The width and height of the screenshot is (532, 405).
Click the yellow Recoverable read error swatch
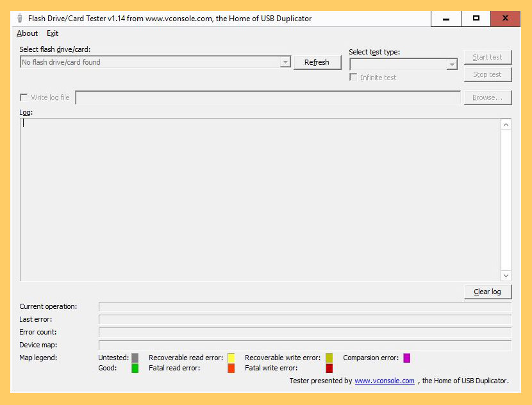(x=230, y=358)
